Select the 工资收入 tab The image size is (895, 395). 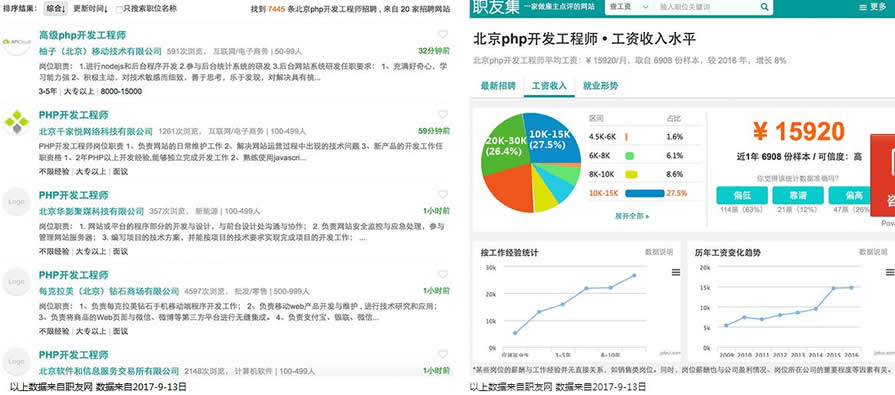549,86
